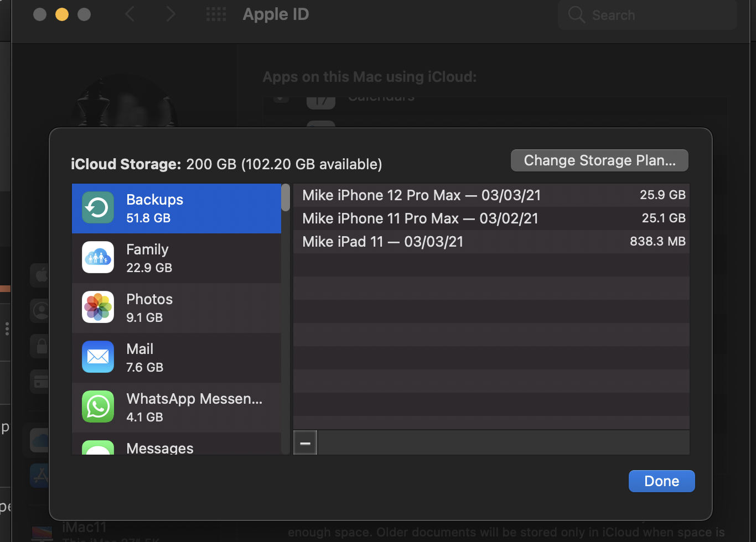Select Mike iPhone 11 Pro Max backup
The image size is (756, 542).
(x=491, y=218)
